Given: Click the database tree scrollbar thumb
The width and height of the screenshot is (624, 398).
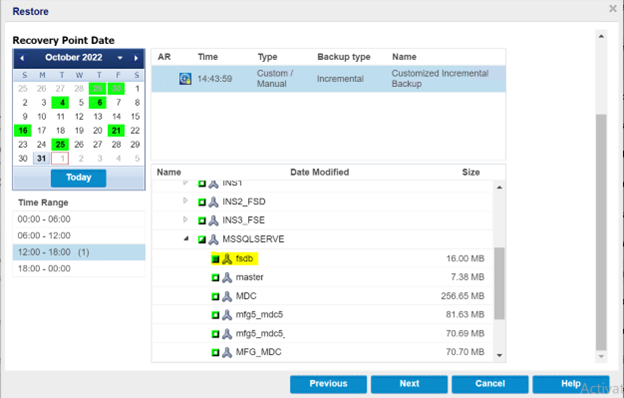Looking at the screenshot, I should [x=499, y=283].
